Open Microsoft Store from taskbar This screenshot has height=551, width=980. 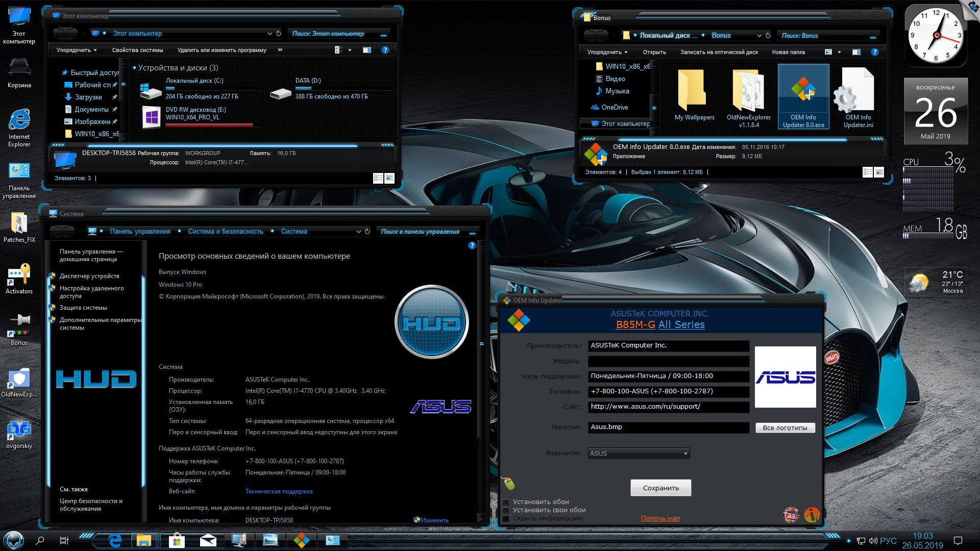point(177,540)
